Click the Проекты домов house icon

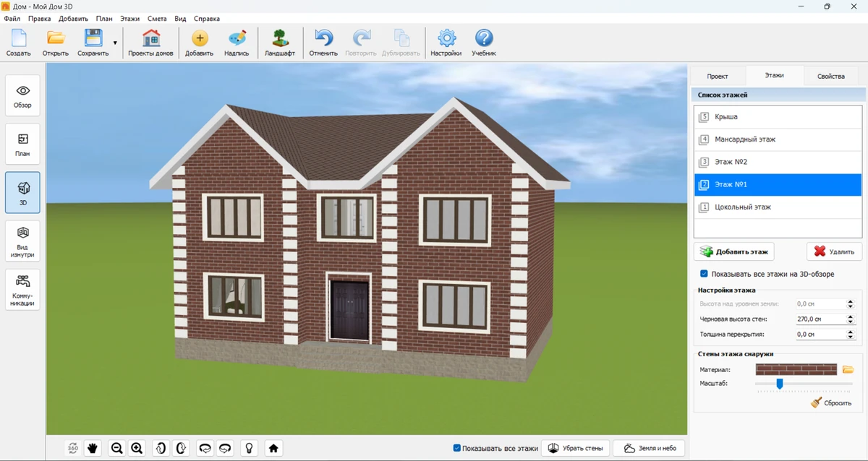pos(150,43)
